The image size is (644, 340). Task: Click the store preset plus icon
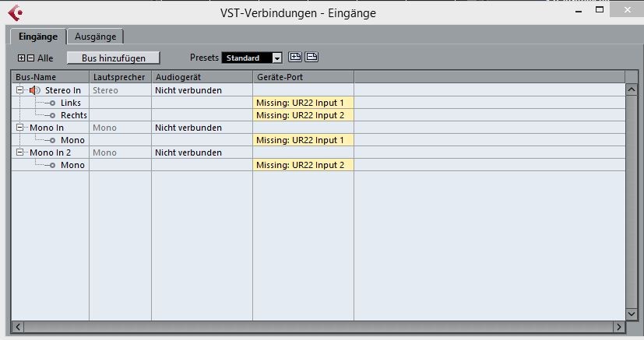(x=295, y=57)
